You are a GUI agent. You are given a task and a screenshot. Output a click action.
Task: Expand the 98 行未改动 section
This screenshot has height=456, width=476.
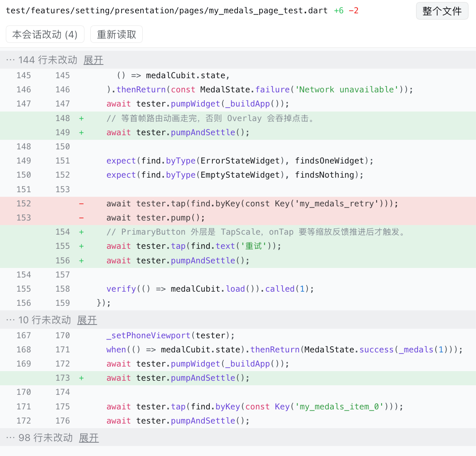pyautogui.click(x=89, y=437)
